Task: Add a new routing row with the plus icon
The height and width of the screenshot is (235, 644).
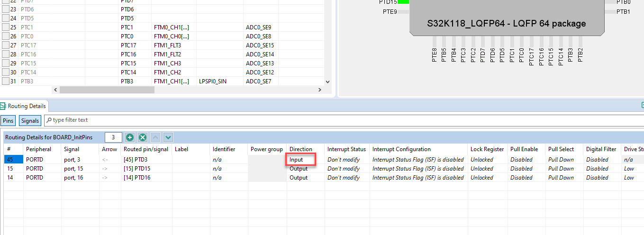Action: pos(130,137)
